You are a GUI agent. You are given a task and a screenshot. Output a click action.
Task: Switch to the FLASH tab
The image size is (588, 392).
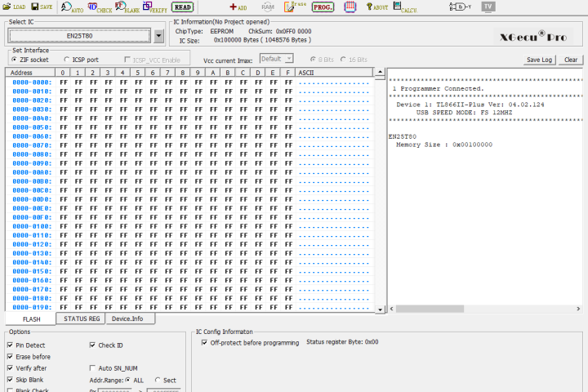(31, 318)
